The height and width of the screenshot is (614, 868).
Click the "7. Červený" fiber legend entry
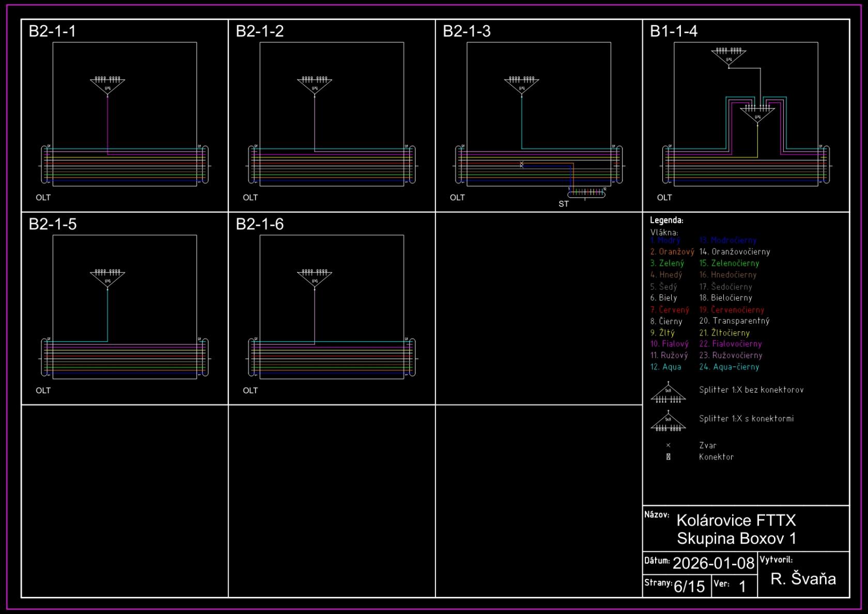pyautogui.click(x=670, y=310)
